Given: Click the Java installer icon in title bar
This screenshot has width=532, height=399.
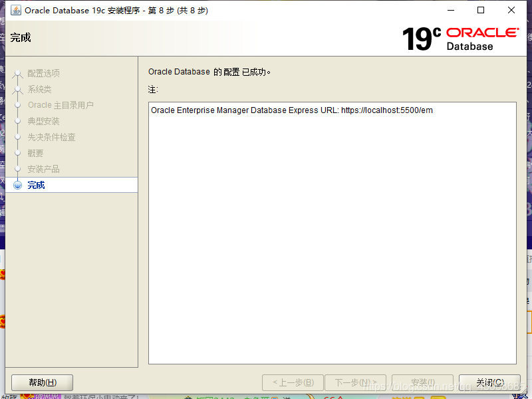Looking at the screenshot, I should click(x=15, y=10).
